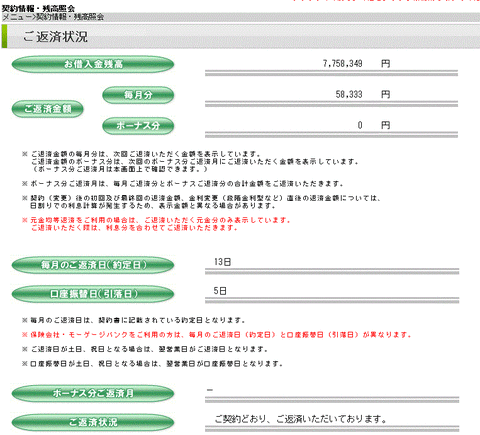Image resolution: width=480 pixels, height=435 pixels.
Task: Click the メニュー->契約情報・残高照会 breadcrumb
Action: click(x=53, y=17)
